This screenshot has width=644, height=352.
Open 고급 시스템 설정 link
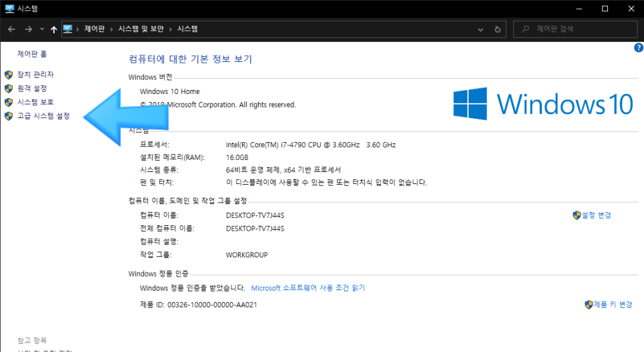[43, 116]
